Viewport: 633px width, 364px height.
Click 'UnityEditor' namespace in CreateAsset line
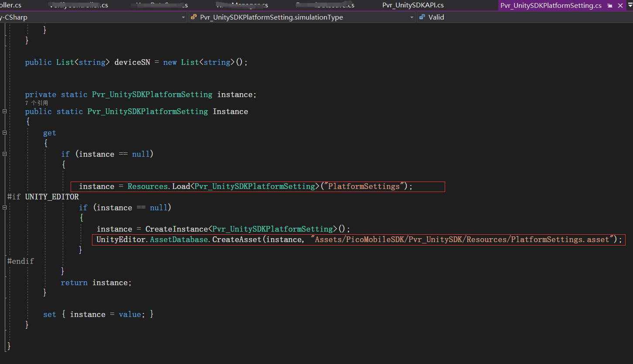click(121, 239)
